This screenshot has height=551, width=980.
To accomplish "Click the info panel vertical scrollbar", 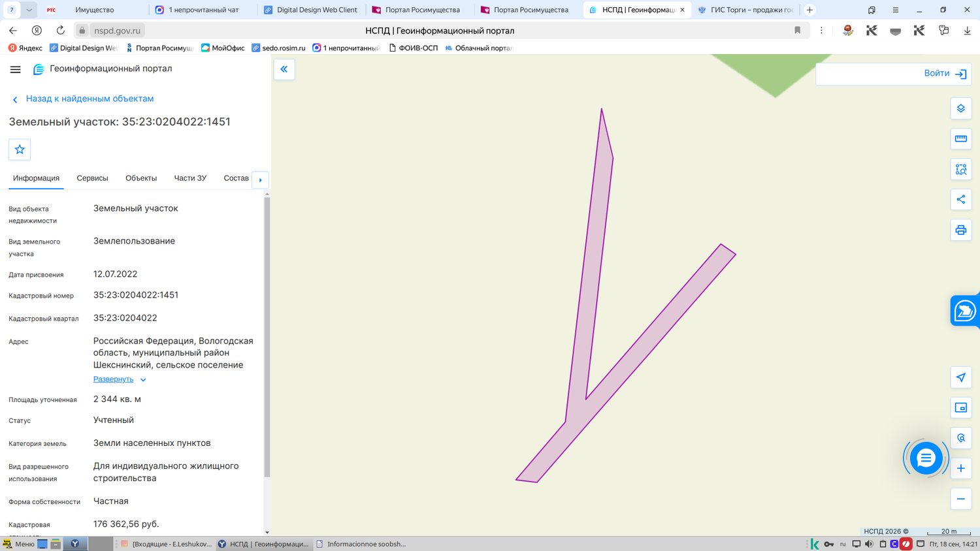I will tap(267, 336).
